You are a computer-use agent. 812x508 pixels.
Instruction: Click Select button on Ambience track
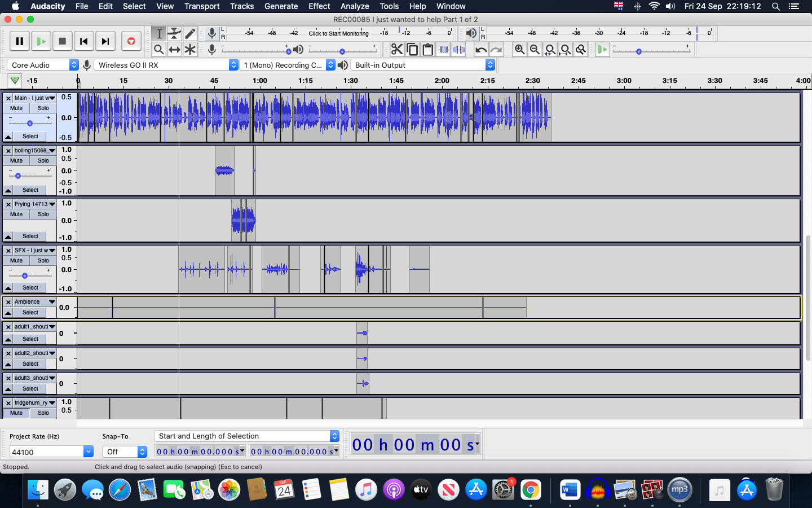[x=30, y=313]
